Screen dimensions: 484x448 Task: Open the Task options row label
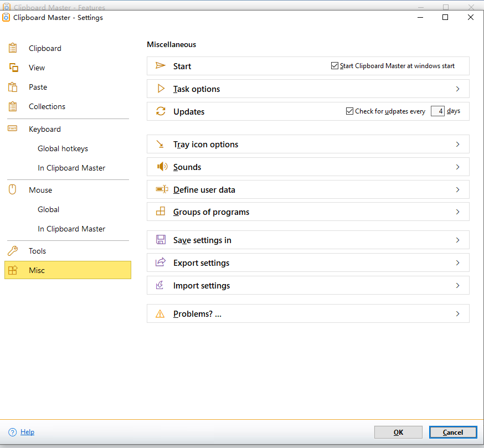[x=197, y=89]
